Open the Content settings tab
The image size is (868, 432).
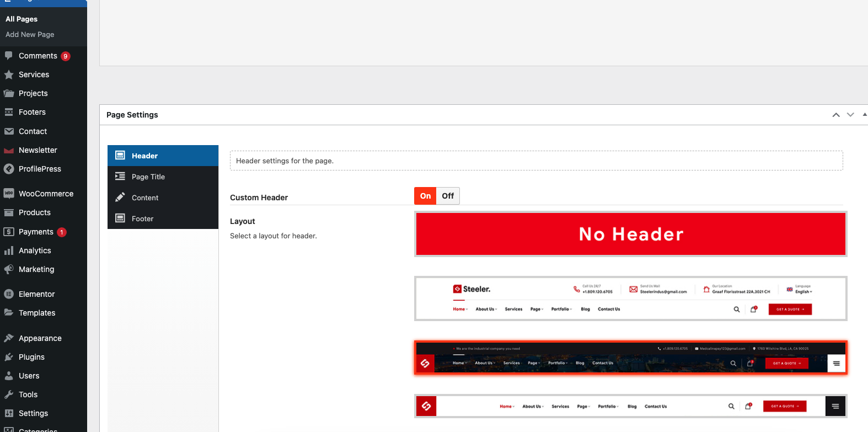(x=163, y=198)
